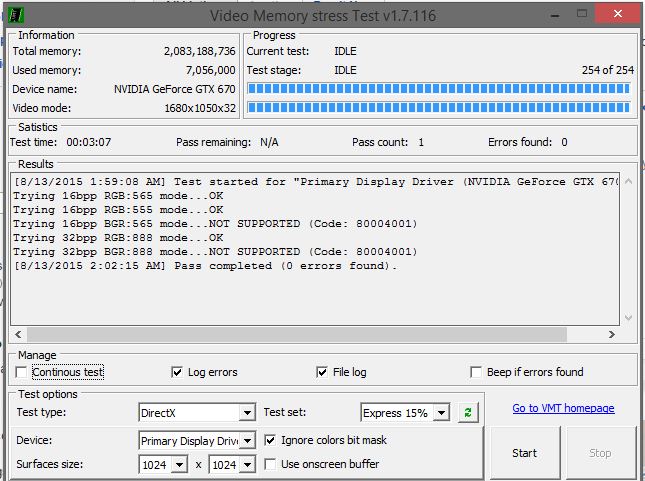The image size is (645, 481).
Task: Click the 'Test started for' log line
Action: (x=316, y=182)
